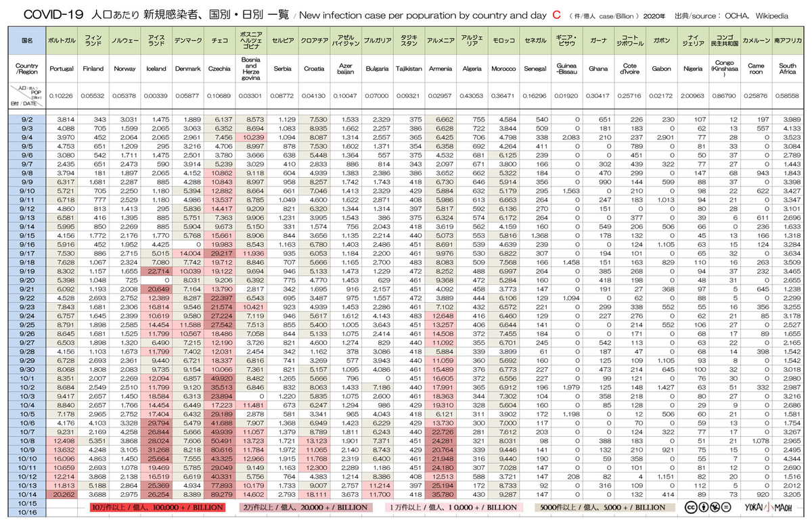Click Portugal's population value 0.10226
Screen dimensions: 812x522
[x=61, y=97]
